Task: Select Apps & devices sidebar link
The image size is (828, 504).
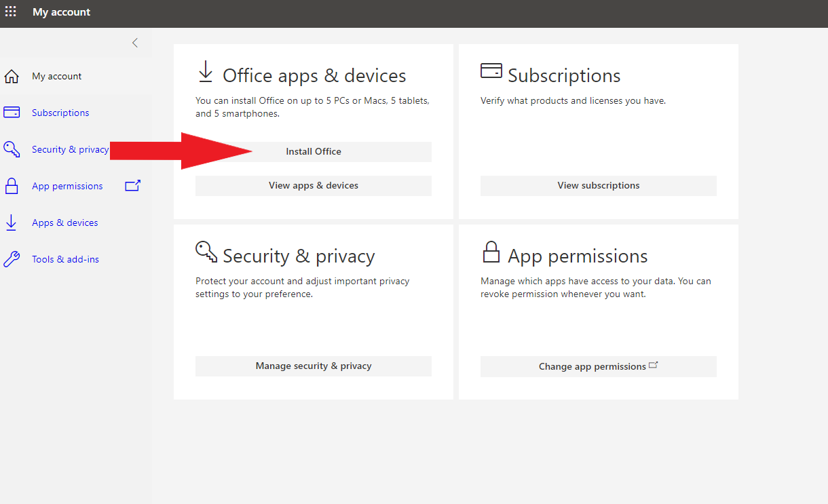Action: click(64, 223)
